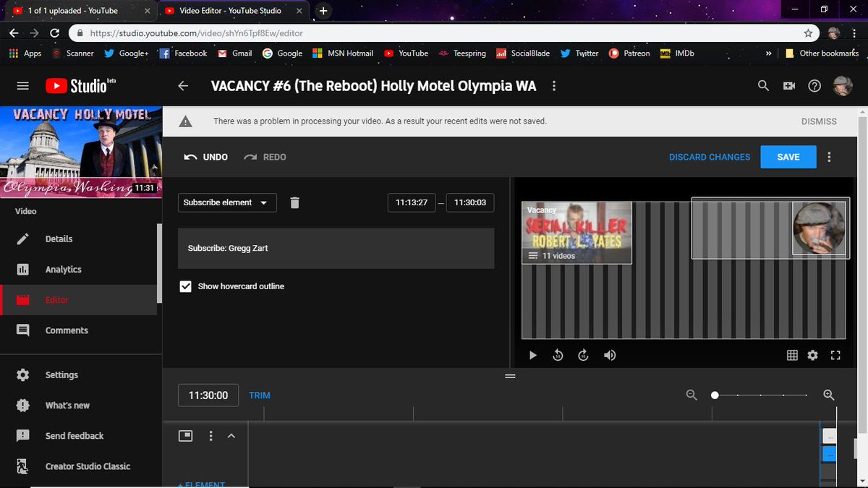868x488 pixels.
Task: Reload the browser page
Action: click(55, 33)
